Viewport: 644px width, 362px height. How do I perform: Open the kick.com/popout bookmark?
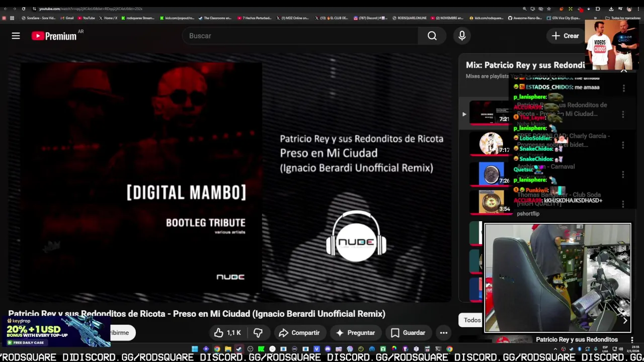[x=177, y=18]
